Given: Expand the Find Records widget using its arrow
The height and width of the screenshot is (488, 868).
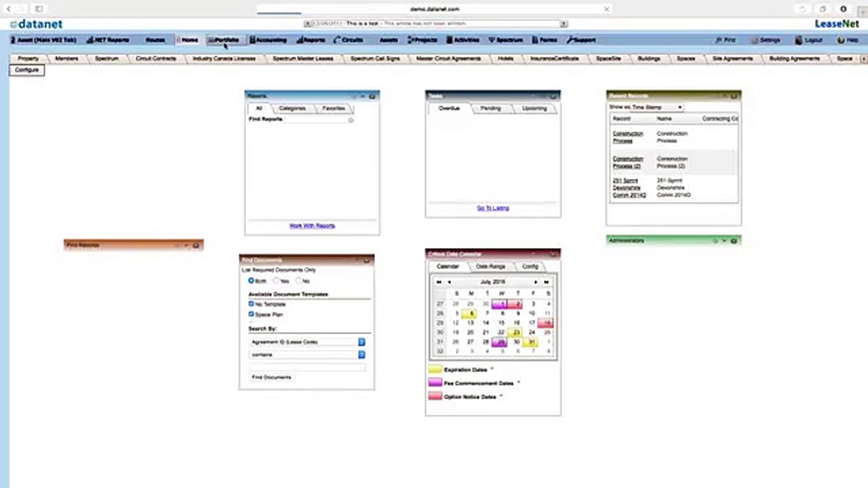Looking at the screenshot, I should pyautogui.click(x=186, y=245).
